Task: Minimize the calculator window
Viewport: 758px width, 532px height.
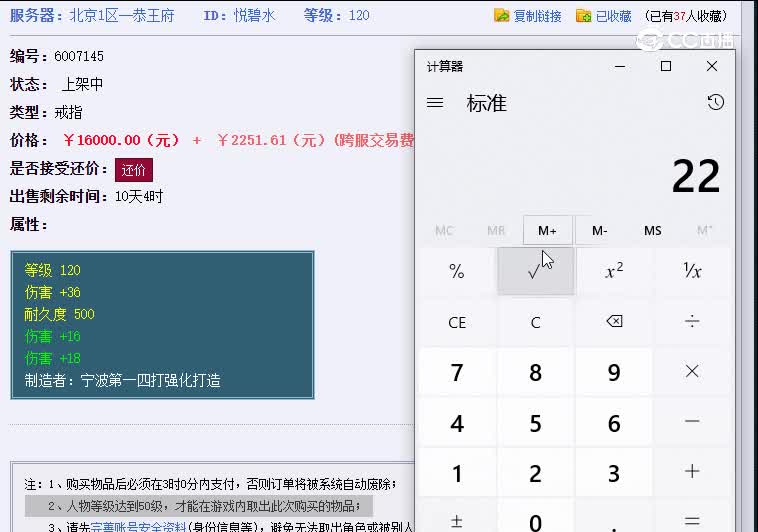Action: tap(620, 66)
